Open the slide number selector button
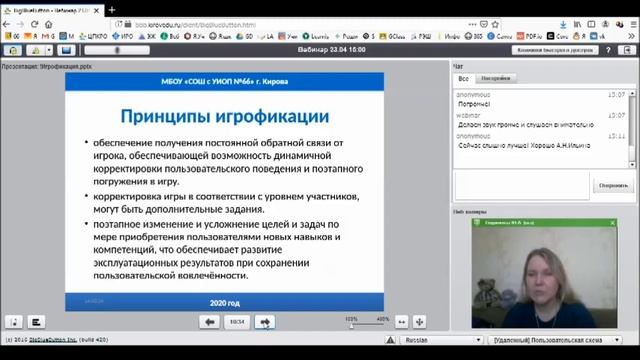Image resolution: width=640 pixels, height=360 pixels. [x=237, y=322]
